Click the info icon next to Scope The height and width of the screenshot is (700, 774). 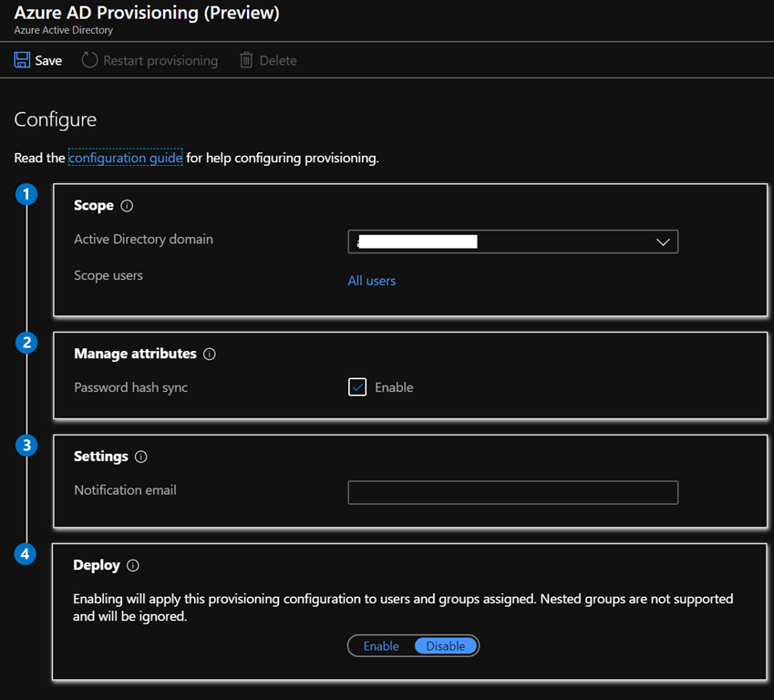(127, 206)
